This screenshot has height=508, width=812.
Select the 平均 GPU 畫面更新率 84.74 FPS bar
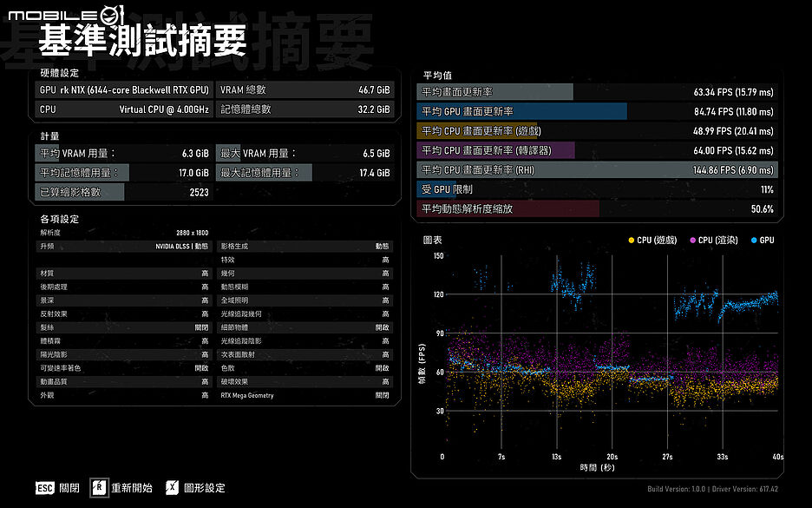click(x=597, y=111)
